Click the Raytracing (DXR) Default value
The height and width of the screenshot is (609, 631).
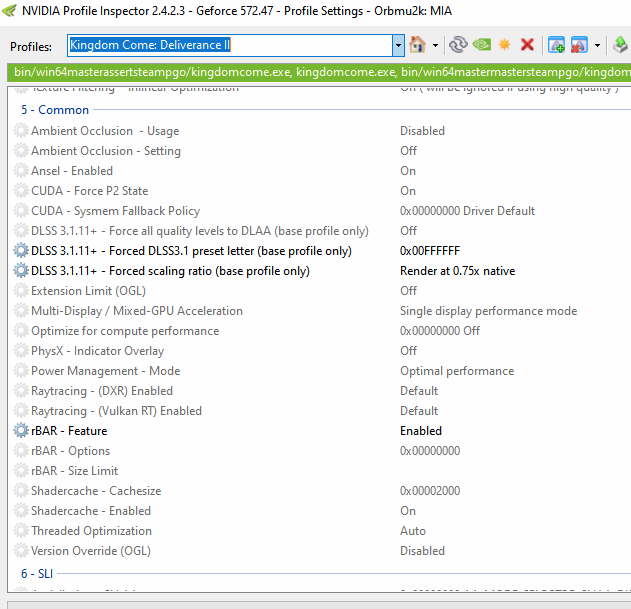[419, 391]
